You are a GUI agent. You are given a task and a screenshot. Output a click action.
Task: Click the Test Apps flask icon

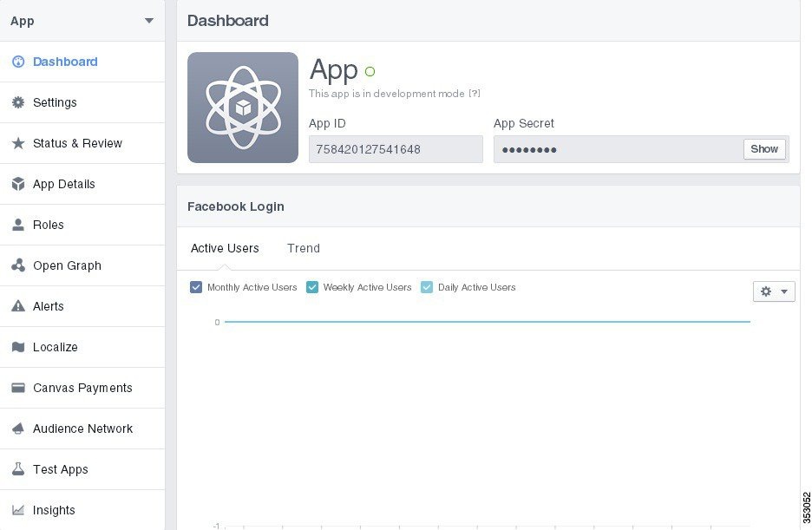pos(18,469)
